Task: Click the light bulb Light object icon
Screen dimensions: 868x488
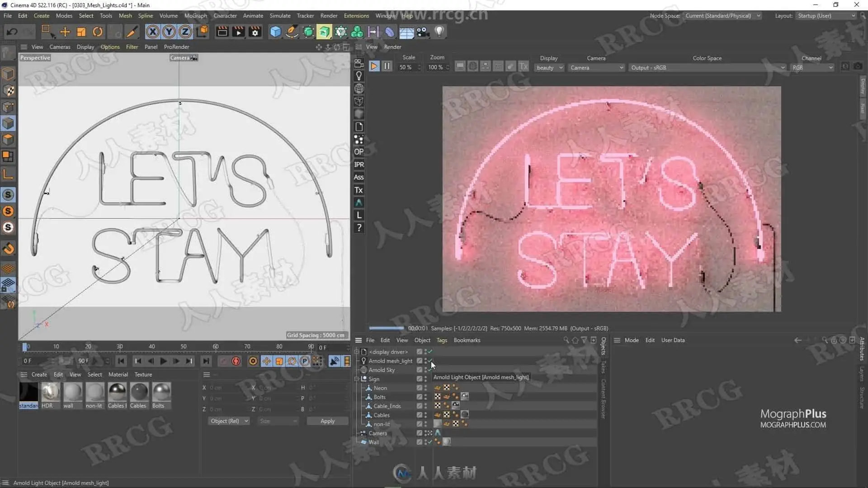Action: (439, 32)
